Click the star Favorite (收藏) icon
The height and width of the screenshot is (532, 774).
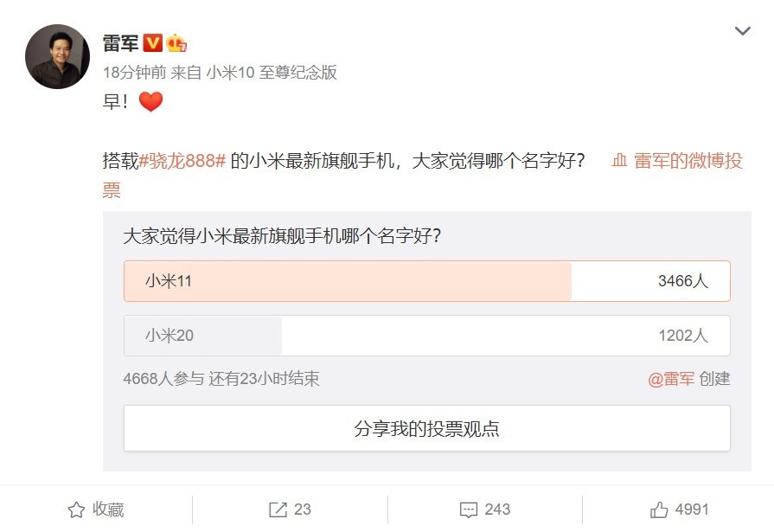(x=76, y=510)
